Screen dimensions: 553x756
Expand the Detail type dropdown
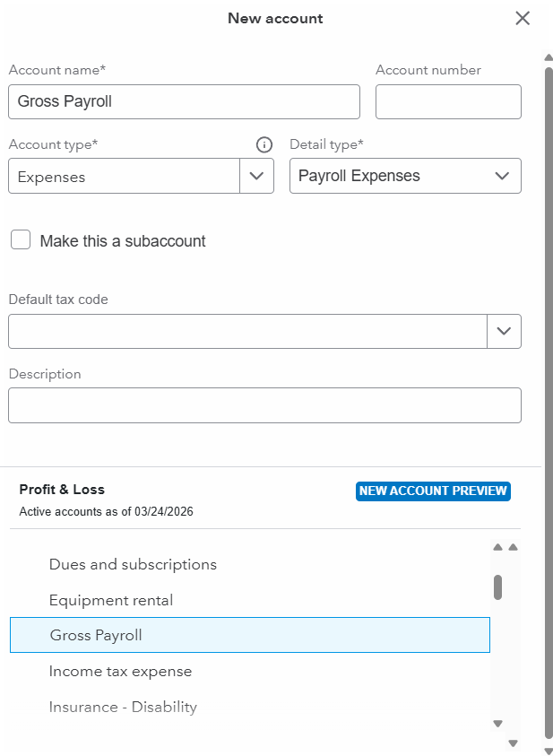pos(503,176)
